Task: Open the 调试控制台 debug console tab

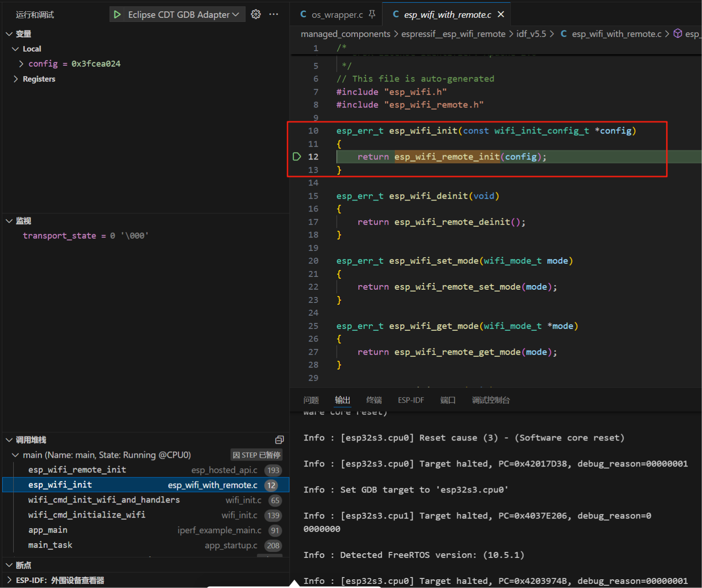Action: click(x=490, y=400)
